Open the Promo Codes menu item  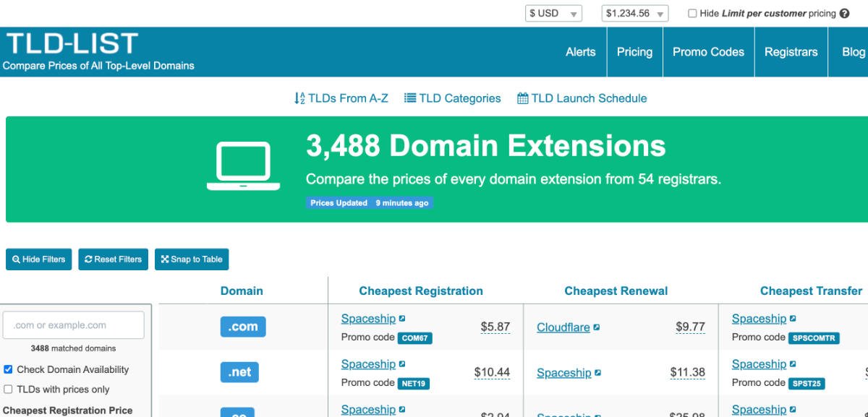[x=708, y=52]
